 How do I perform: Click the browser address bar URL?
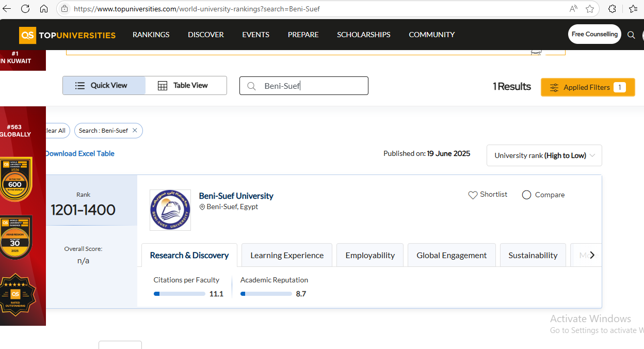pyautogui.click(x=197, y=9)
